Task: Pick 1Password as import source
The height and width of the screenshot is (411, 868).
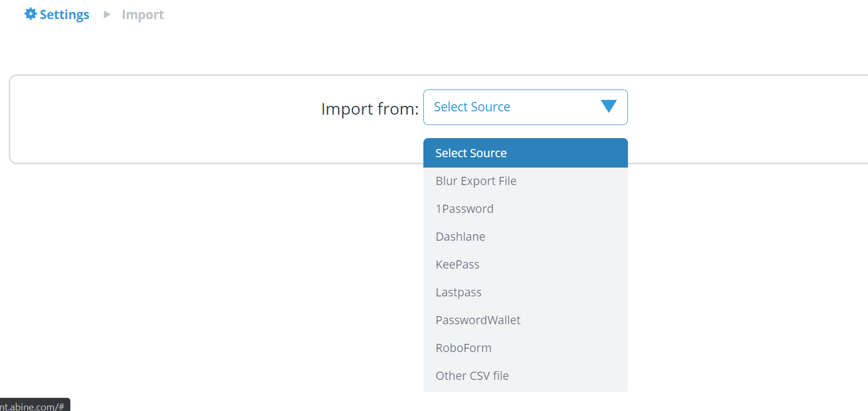Action: [x=525, y=209]
